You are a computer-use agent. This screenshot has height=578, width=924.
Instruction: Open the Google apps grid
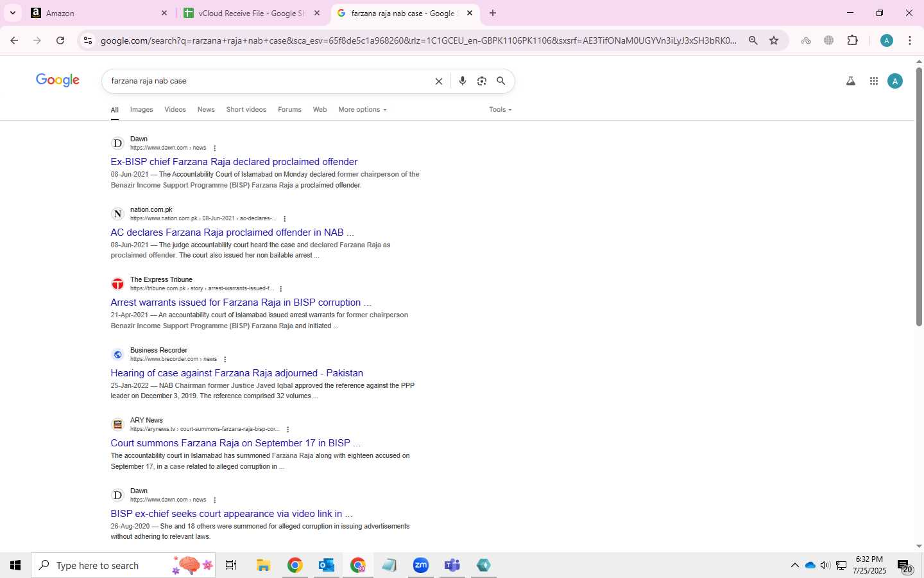(874, 81)
